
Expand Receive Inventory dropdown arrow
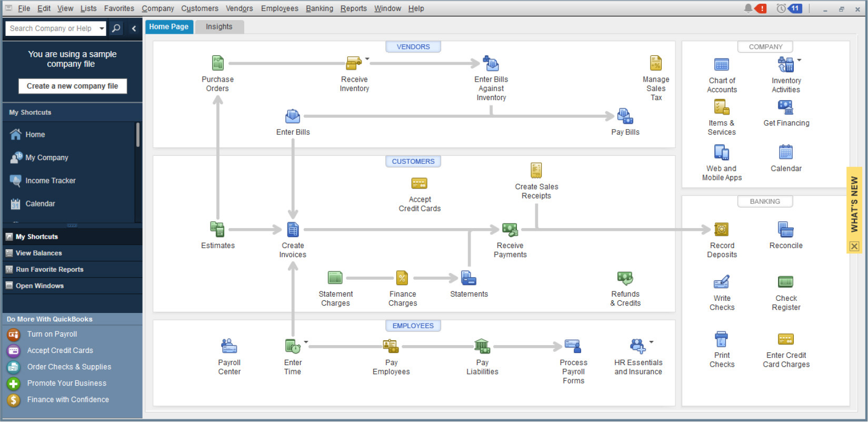(367, 59)
